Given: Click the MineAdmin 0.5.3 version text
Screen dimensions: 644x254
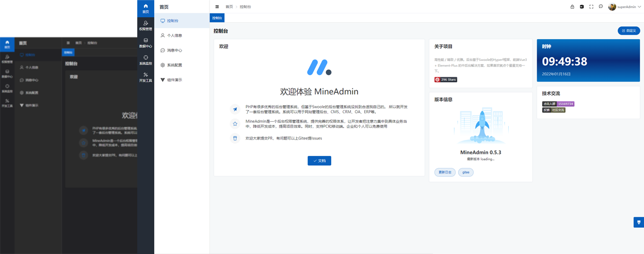Looking at the screenshot, I should tap(481, 152).
